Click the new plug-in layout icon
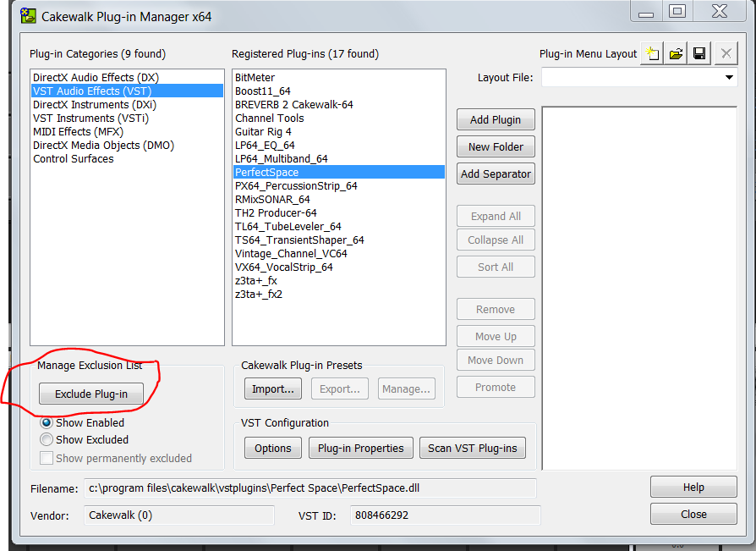This screenshot has height=551, width=756. [x=651, y=54]
